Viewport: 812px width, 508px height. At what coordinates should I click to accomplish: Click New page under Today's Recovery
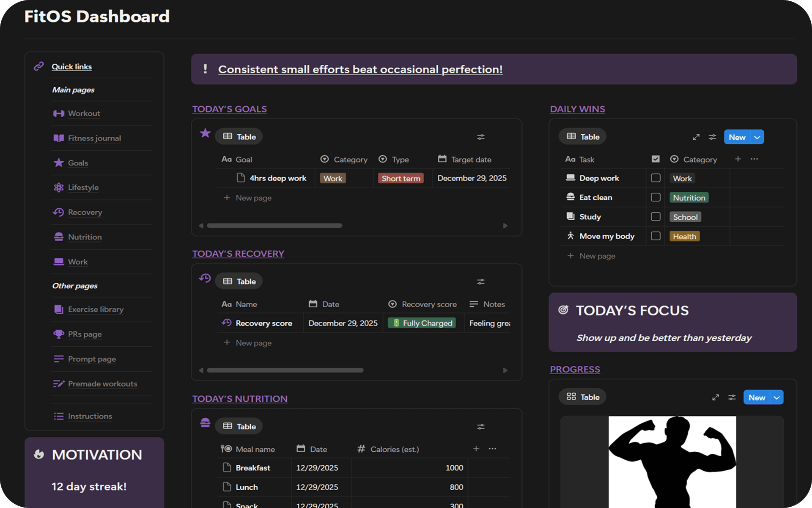coord(253,343)
